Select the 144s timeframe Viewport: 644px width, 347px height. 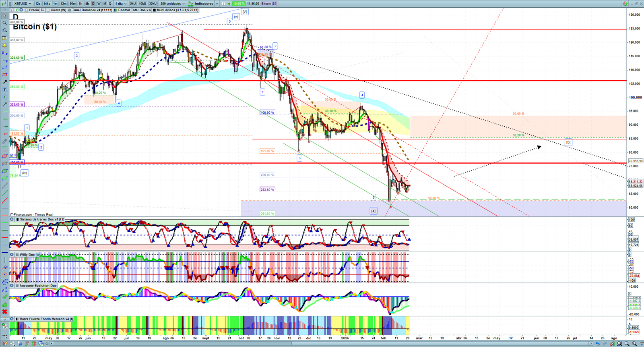[46, 4]
